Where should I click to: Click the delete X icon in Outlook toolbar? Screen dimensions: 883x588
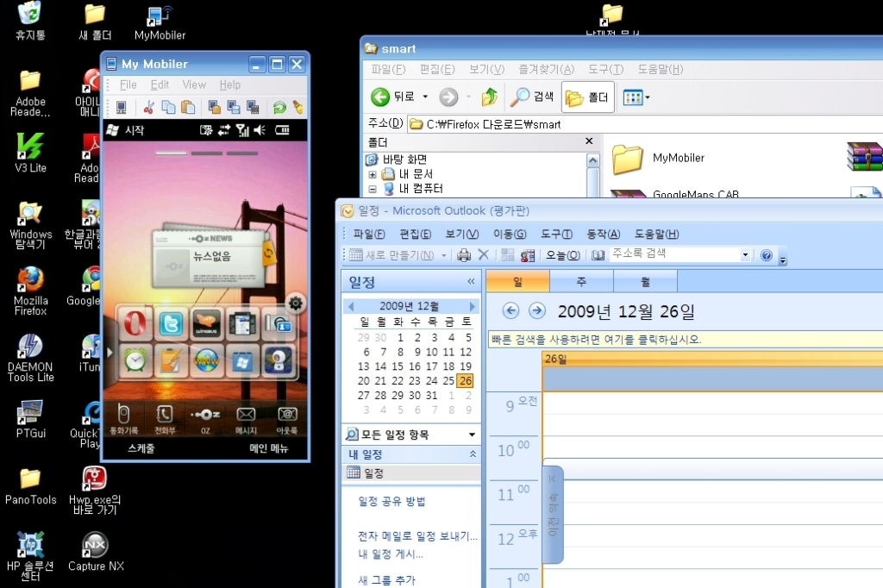(x=483, y=255)
